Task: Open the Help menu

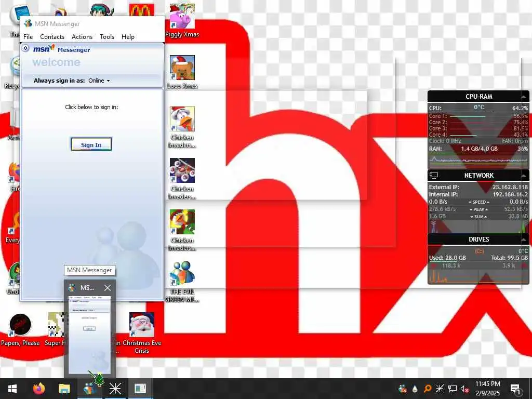Action: (128, 37)
